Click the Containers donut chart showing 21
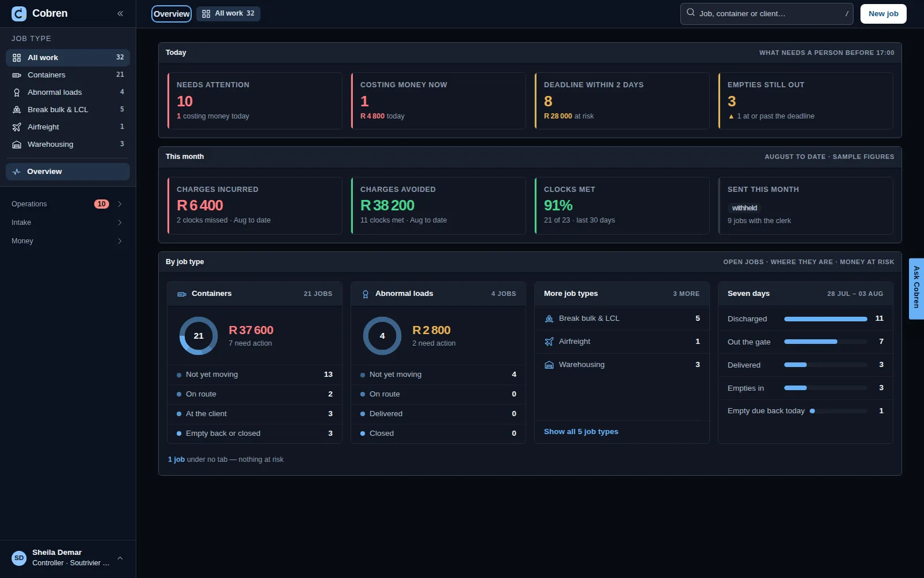Image resolution: width=924 pixels, height=578 pixels. (199, 336)
